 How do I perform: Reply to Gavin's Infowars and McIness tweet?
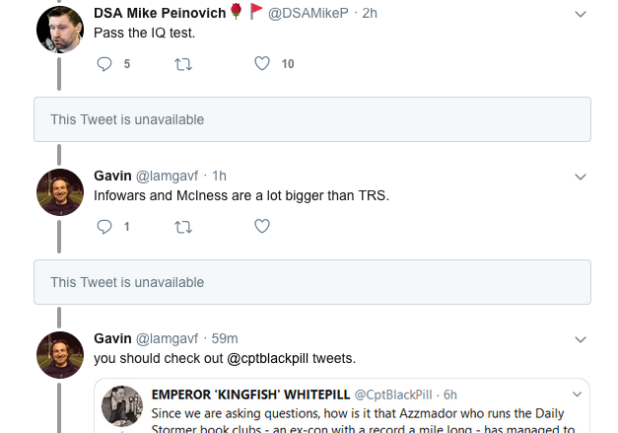(x=105, y=227)
